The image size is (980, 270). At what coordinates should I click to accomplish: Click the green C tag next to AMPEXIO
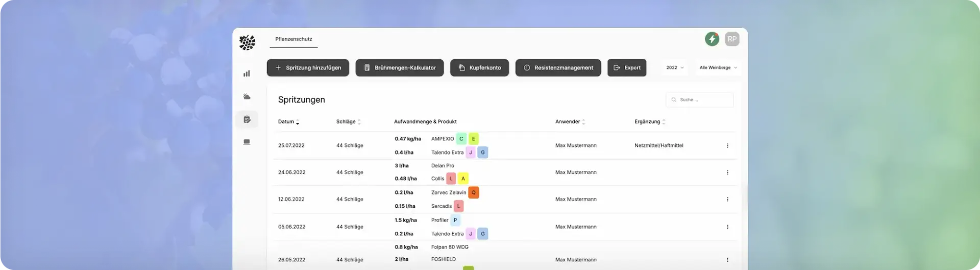(x=461, y=139)
